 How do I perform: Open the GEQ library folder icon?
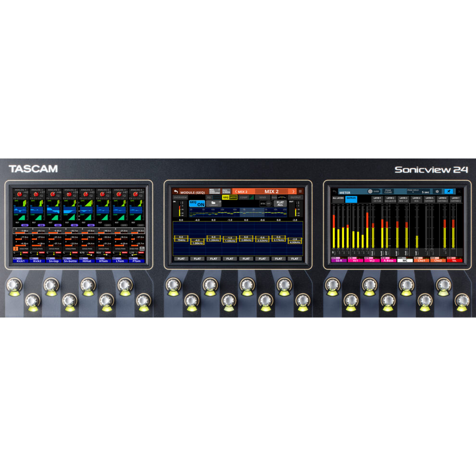point(213,203)
